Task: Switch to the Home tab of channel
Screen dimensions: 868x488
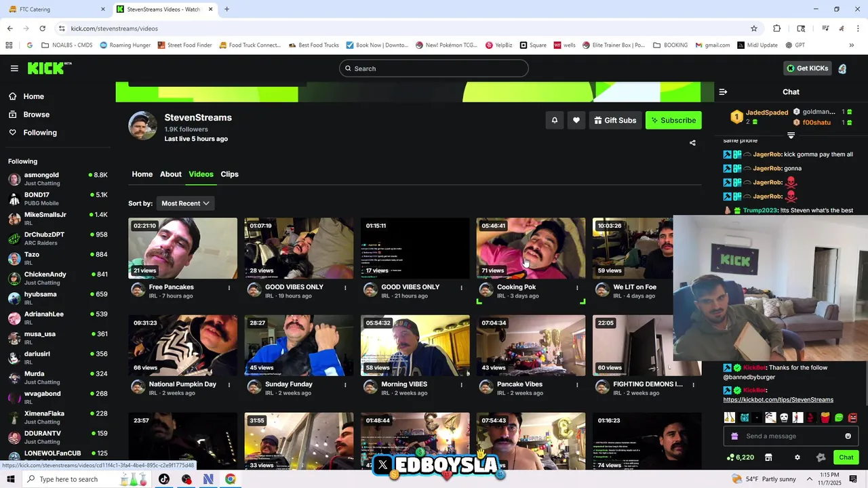Action: (142, 174)
